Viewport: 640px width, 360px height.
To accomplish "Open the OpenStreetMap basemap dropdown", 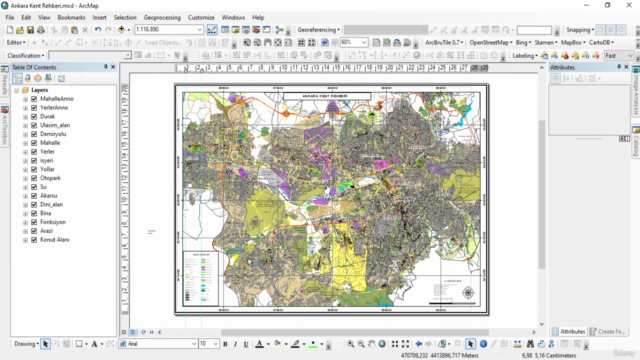I will point(491,42).
